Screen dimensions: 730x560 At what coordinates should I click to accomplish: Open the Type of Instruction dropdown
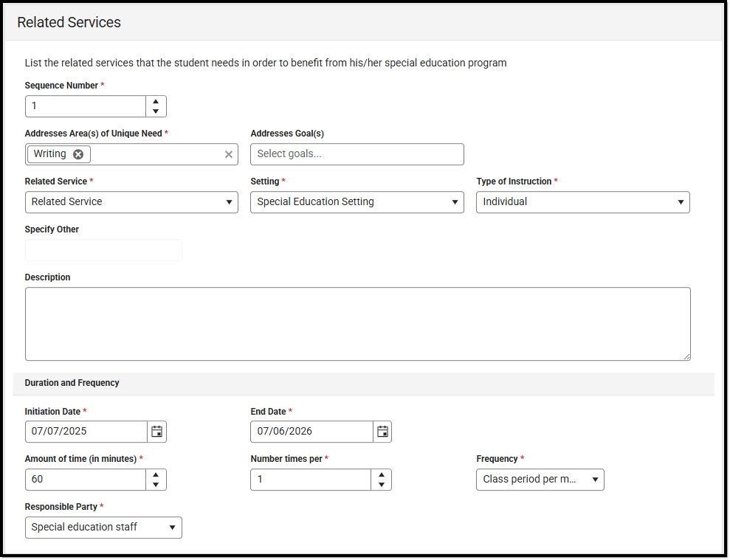click(582, 202)
